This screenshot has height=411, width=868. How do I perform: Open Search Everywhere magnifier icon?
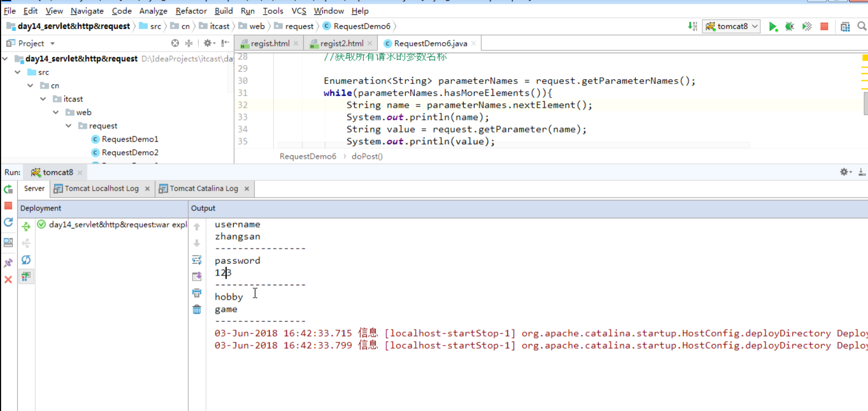click(x=862, y=26)
